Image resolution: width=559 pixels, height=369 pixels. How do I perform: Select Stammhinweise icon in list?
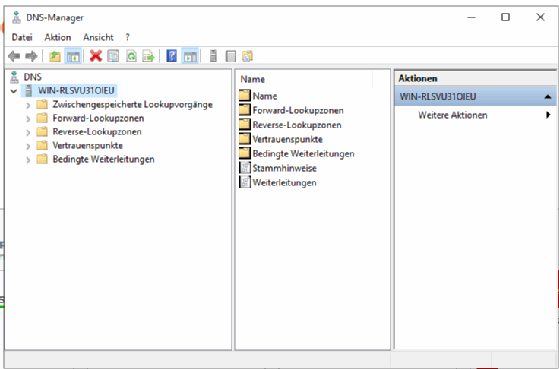[x=245, y=168]
